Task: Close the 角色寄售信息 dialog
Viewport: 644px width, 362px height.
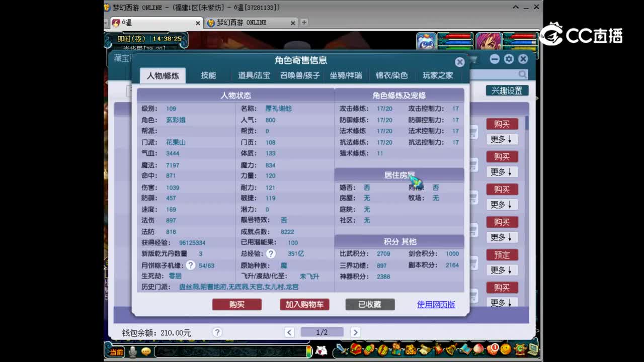Action: 459,62
